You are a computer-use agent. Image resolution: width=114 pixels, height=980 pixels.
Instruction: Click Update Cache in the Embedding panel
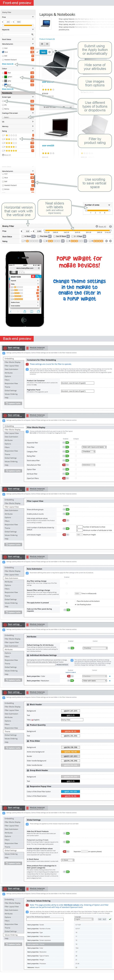(13, 403)
